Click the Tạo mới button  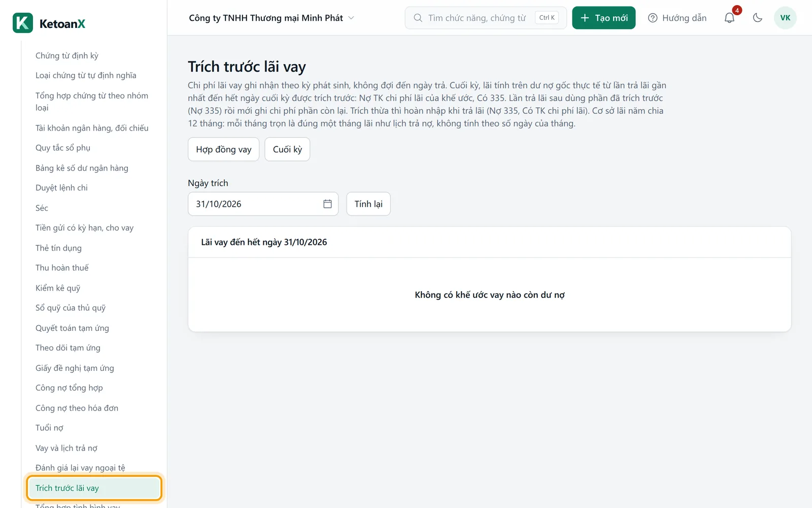tap(603, 18)
